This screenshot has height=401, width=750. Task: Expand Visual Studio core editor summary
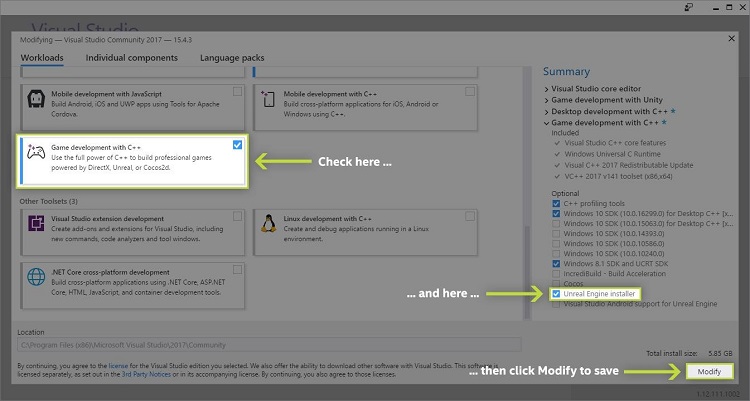[x=546, y=89]
